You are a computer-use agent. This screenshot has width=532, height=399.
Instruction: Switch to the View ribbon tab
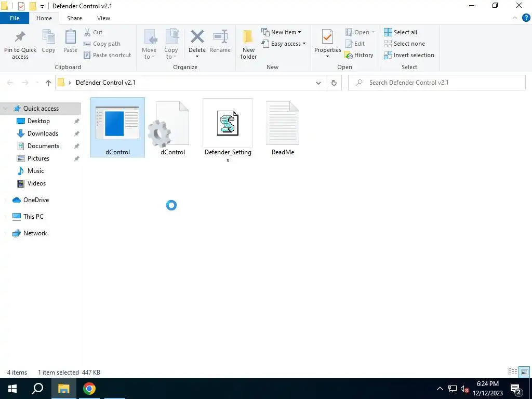pyautogui.click(x=103, y=18)
